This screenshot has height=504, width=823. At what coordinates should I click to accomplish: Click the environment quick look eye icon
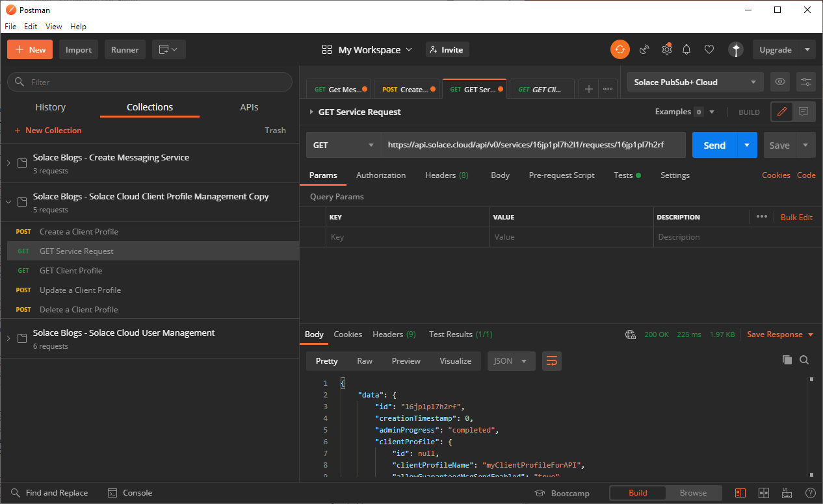780,82
